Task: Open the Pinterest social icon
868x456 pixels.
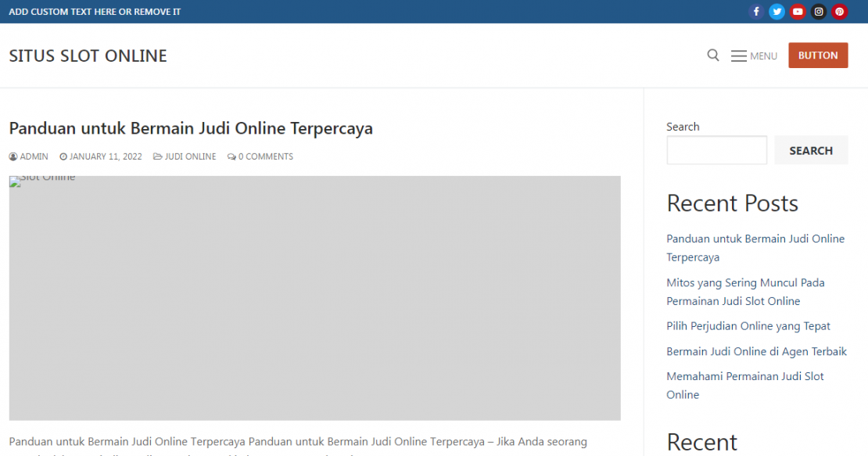Action: click(x=839, y=12)
